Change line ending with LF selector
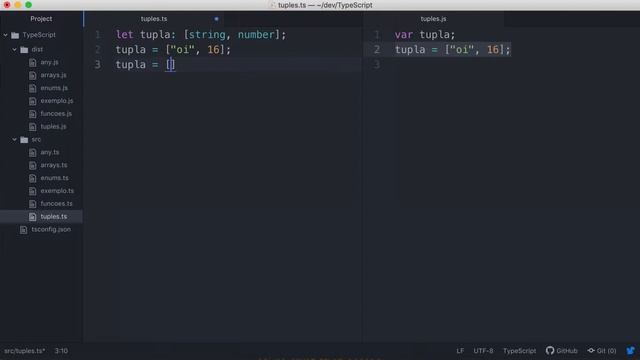Viewport: 640px width, 360px height. [460, 351]
